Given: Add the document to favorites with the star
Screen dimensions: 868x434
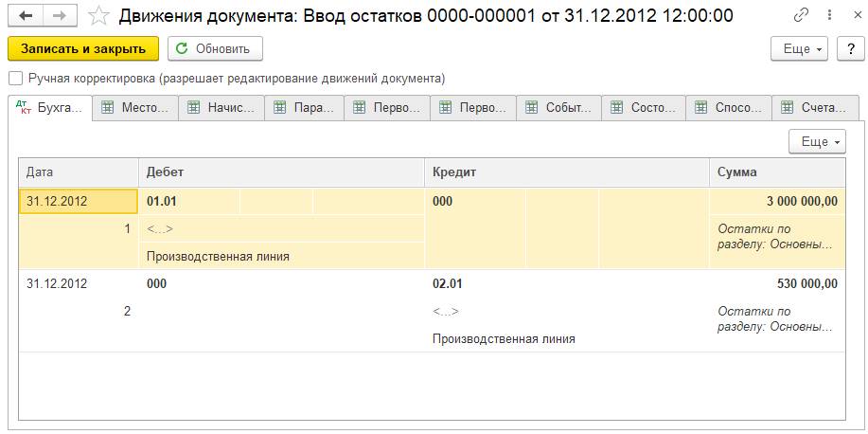Looking at the screenshot, I should [97, 16].
